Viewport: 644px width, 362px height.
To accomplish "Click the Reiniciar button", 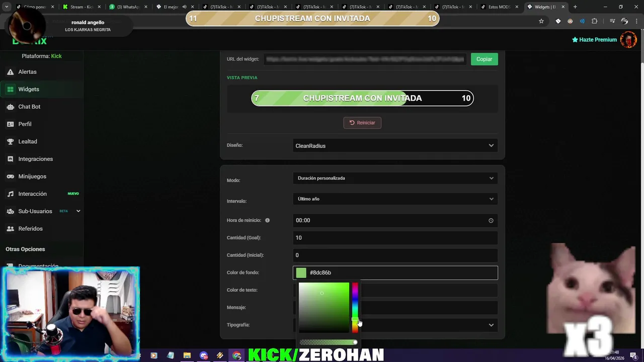I will click(362, 123).
